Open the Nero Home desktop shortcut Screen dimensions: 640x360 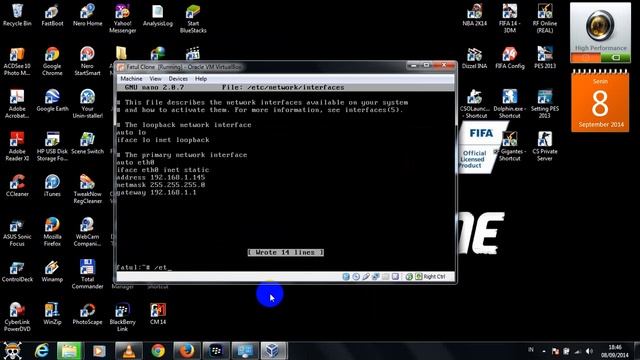87,15
